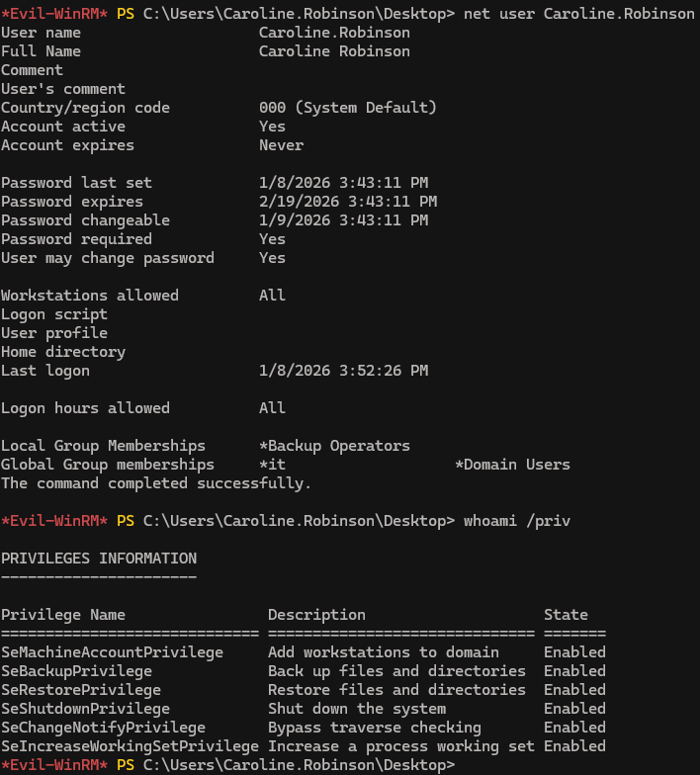Click the Password expires date value
The image size is (700, 775).
pyautogui.click(x=348, y=202)
